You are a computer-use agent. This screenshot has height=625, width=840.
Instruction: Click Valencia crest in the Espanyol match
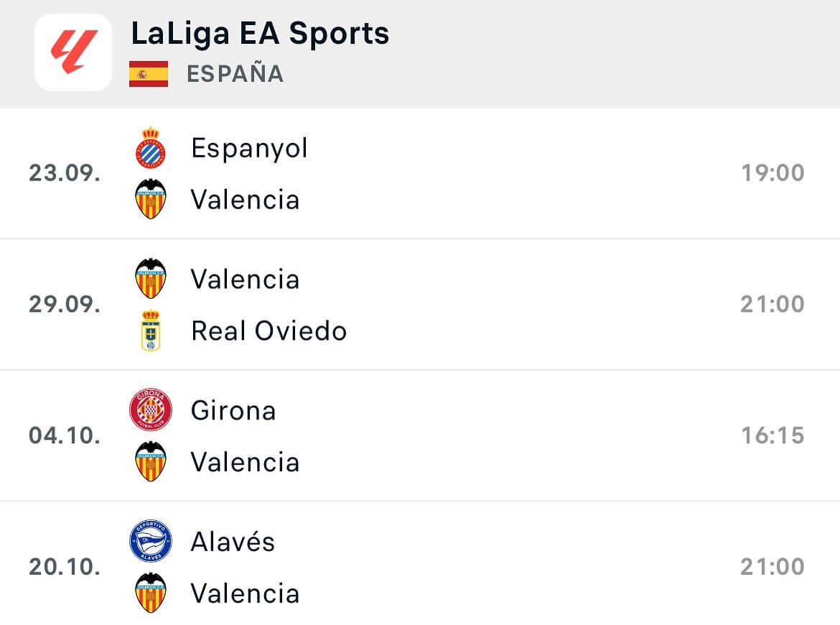coord(151,199)
